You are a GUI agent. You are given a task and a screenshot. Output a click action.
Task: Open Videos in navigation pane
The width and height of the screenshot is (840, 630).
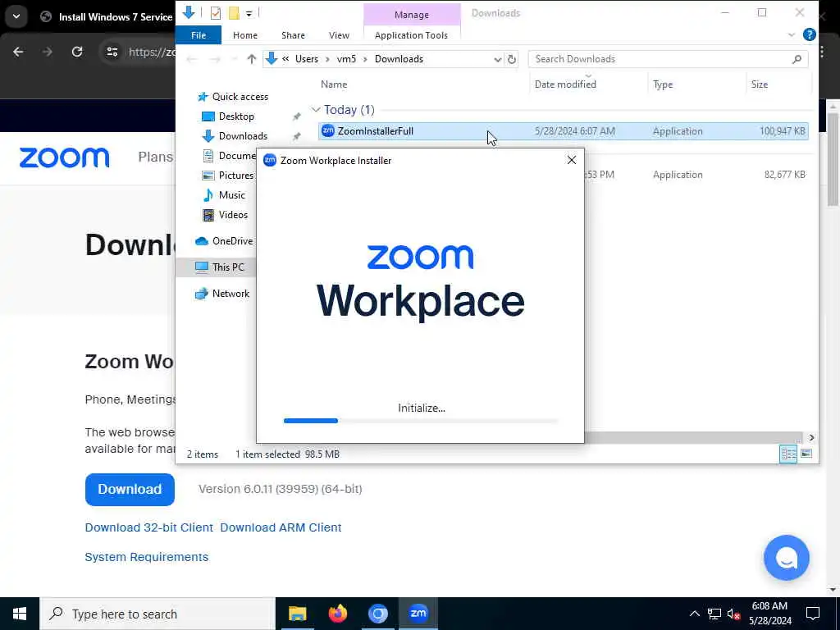point(233,215)
